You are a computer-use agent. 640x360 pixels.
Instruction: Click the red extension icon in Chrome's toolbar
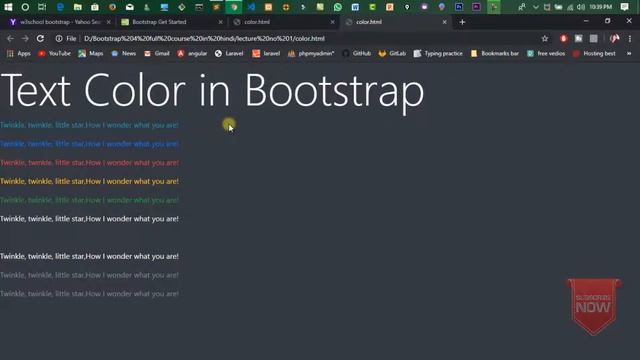click(563, 38)
